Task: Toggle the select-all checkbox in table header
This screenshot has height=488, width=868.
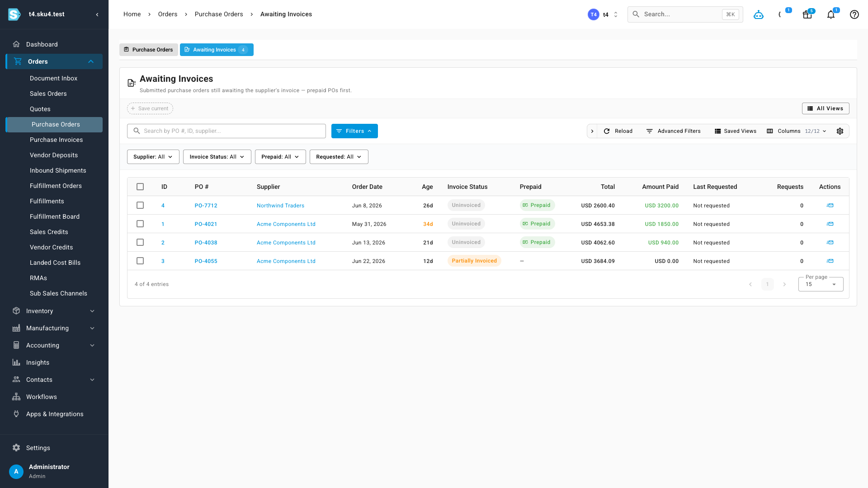Action: tap(140, 187)
